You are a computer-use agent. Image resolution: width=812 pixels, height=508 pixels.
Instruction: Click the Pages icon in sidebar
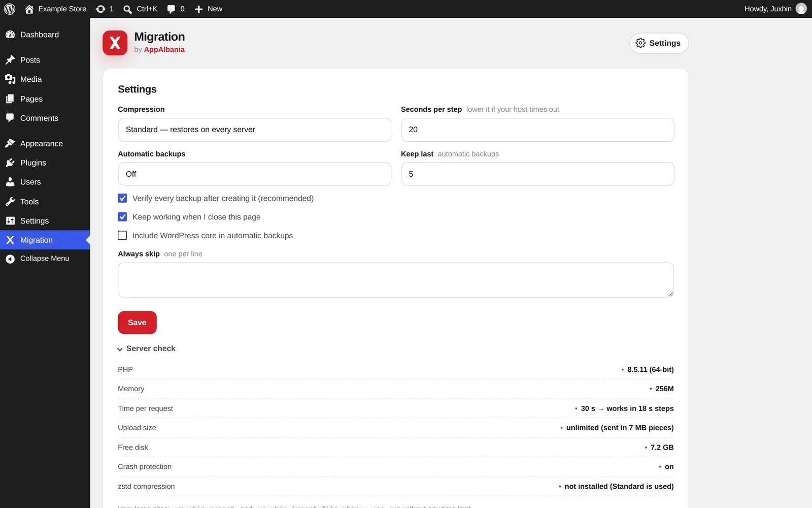coord(10,99)
